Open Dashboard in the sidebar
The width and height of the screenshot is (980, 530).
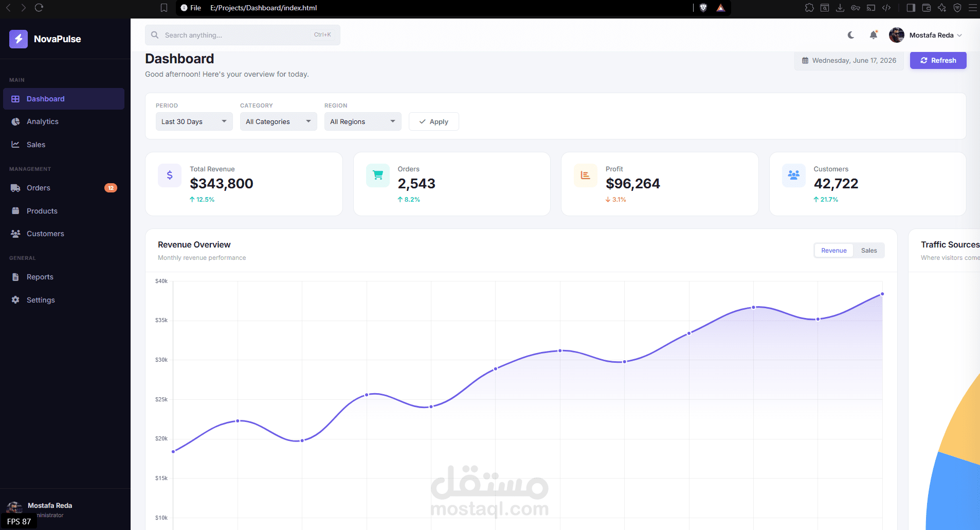(x=64, y=99)
